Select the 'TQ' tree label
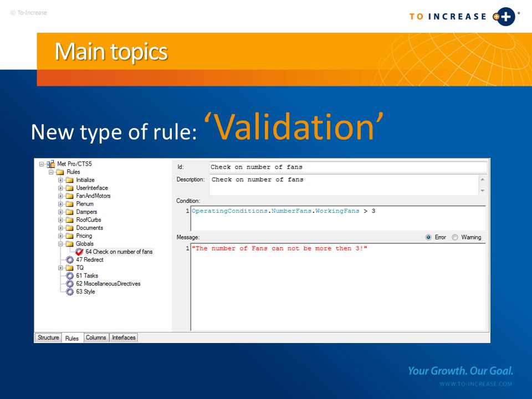 tap(80, 268)
